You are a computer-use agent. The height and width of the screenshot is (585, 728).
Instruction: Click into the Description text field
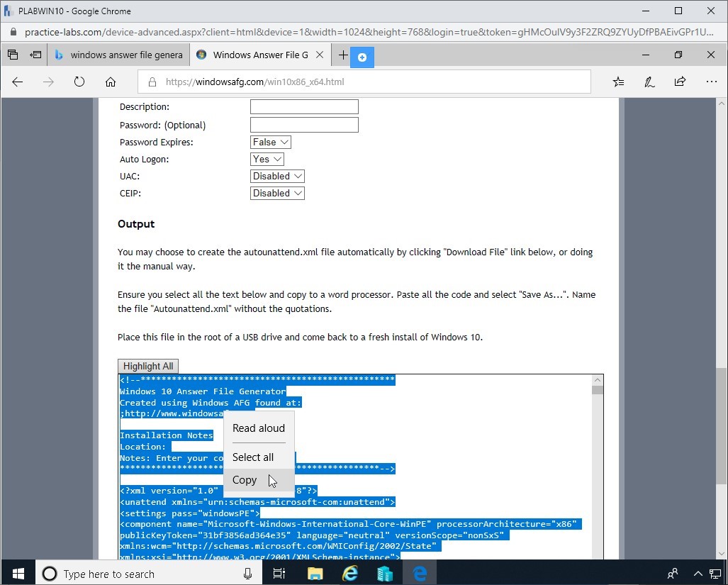[x=304, y=107]
